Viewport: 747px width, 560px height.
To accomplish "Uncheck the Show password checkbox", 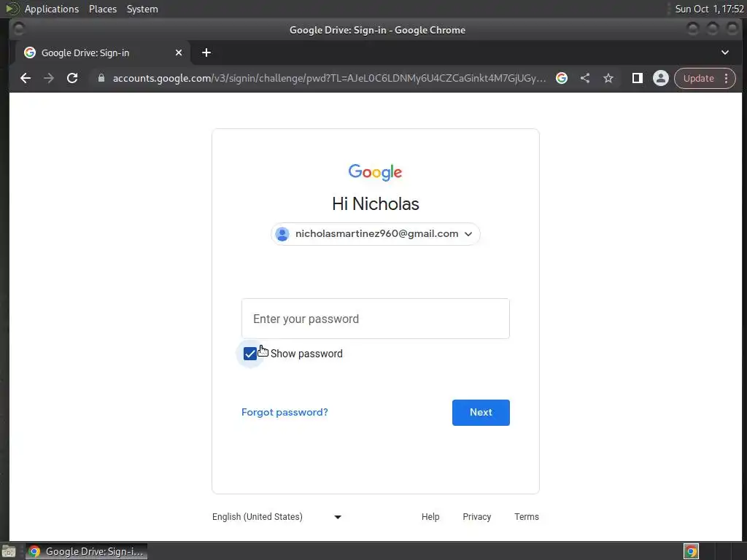I will click(250, 354).
